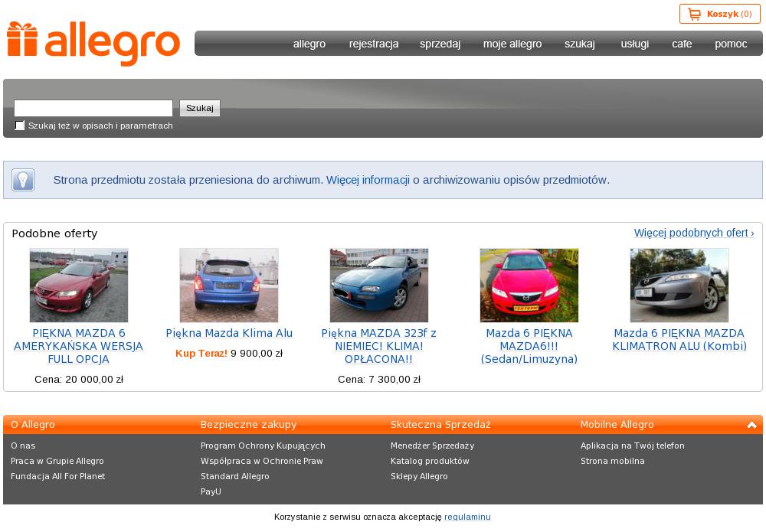
Task: Open Mazda 6 KLIMATRON ALU (Kombi) listing
Action: click(x=679, y=340)
